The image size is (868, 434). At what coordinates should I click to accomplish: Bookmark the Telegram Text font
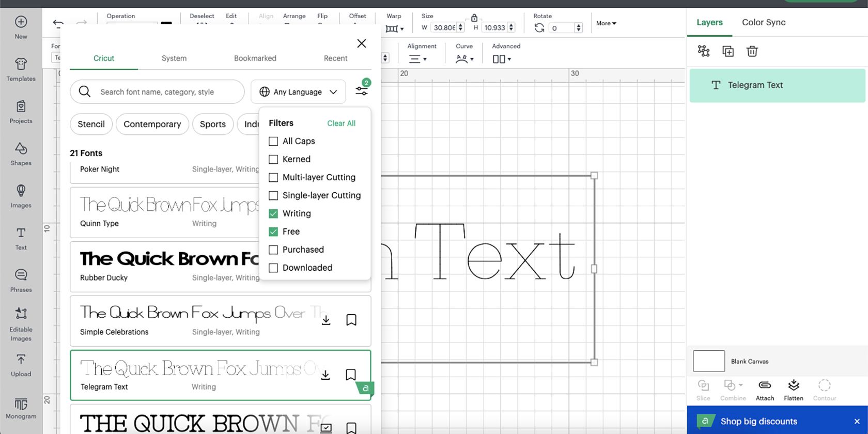click(351, 375)
